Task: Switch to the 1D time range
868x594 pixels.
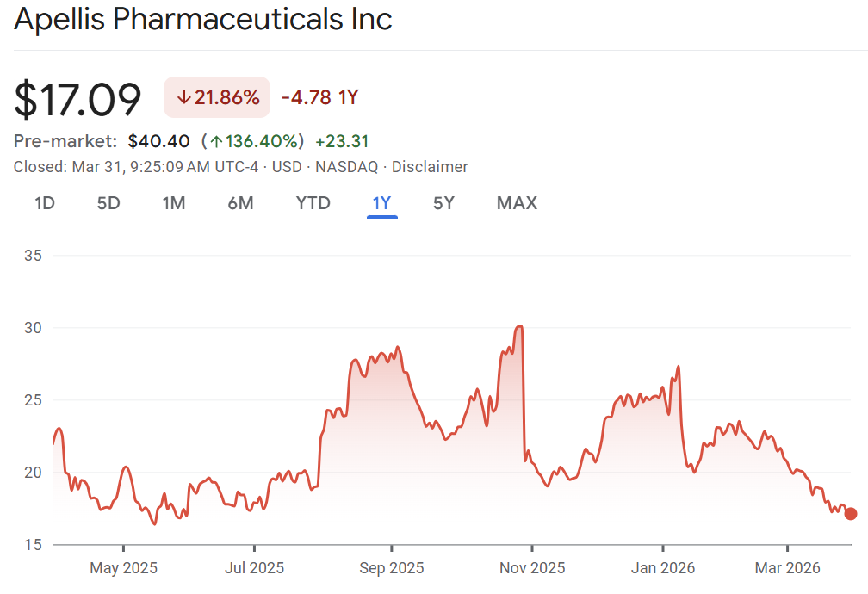Action: click(45, 203)
